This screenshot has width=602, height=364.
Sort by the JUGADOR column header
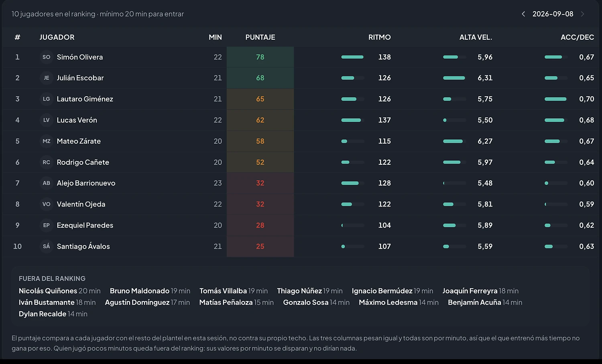[x=57, y=37]
